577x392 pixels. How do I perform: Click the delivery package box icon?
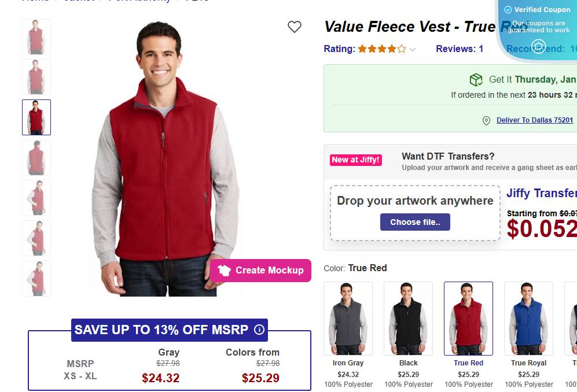[476, 80]
